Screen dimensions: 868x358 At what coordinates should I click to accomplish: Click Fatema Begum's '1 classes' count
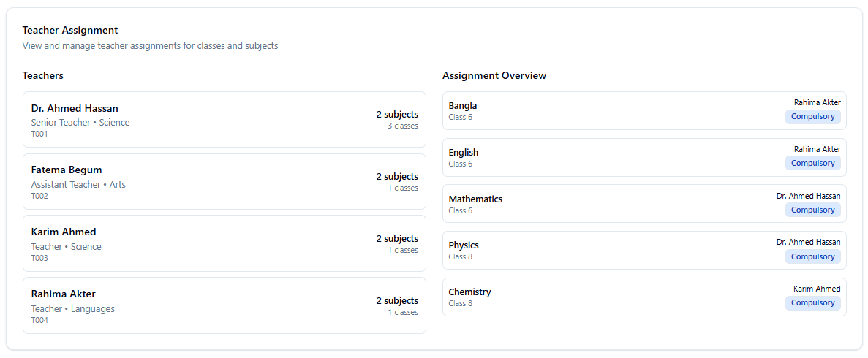click(403, 188)
